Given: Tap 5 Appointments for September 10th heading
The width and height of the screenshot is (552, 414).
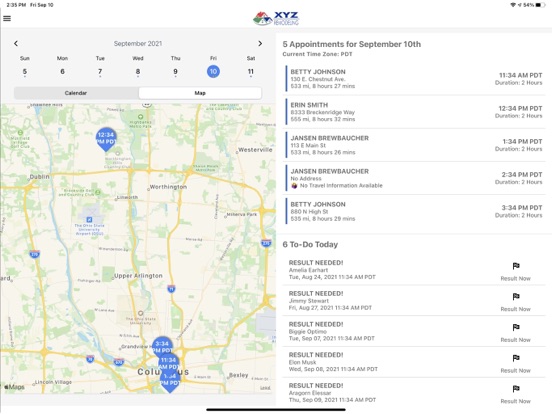Looking at the screenshot, I should (352, 44).
